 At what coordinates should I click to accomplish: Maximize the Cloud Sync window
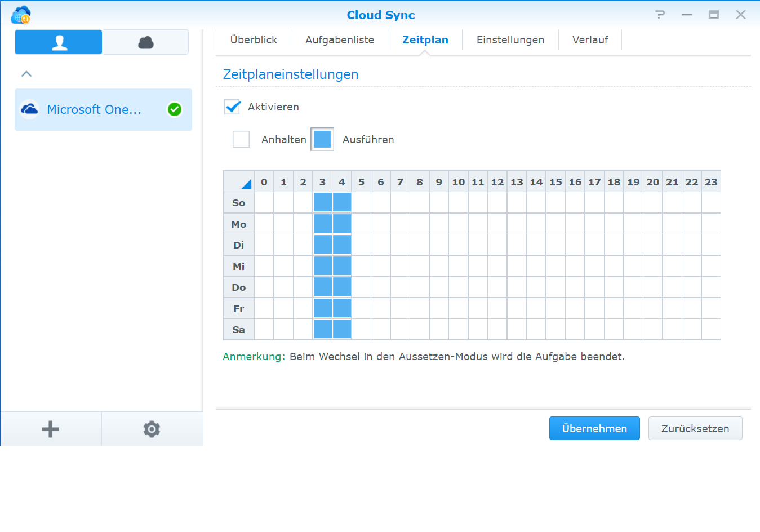(714, 15)
